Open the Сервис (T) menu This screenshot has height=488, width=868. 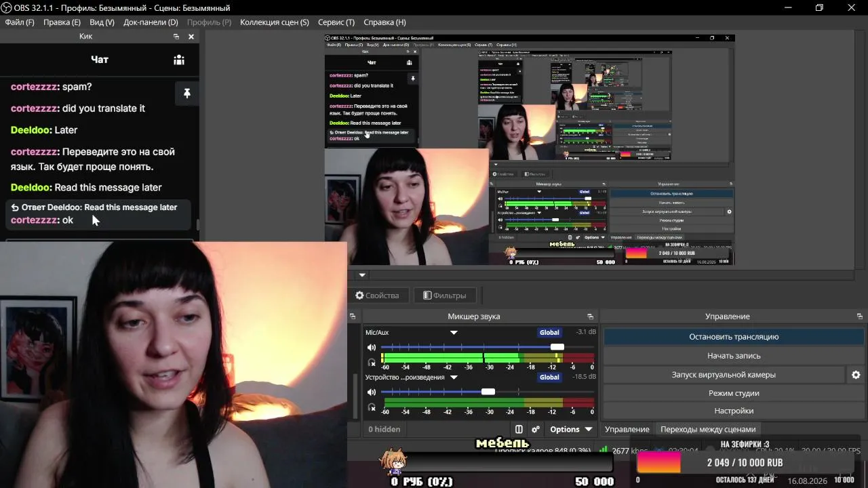point(336,22)
